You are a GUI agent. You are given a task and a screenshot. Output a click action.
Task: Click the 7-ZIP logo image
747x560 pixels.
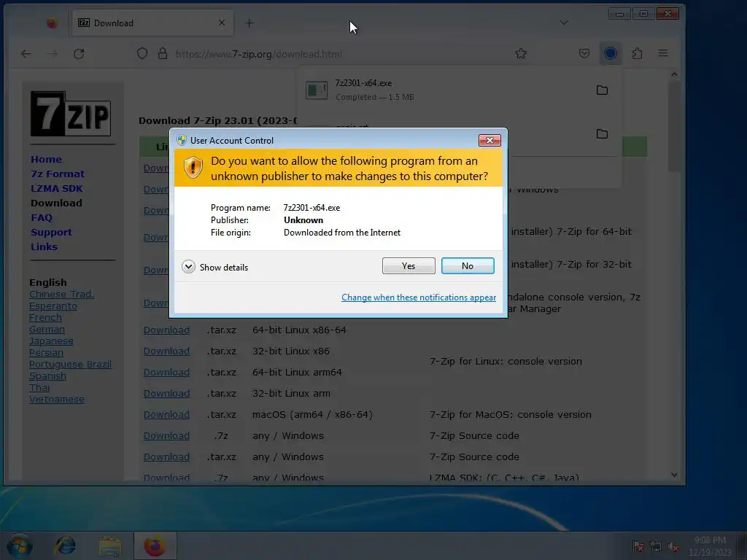(71, 114)
